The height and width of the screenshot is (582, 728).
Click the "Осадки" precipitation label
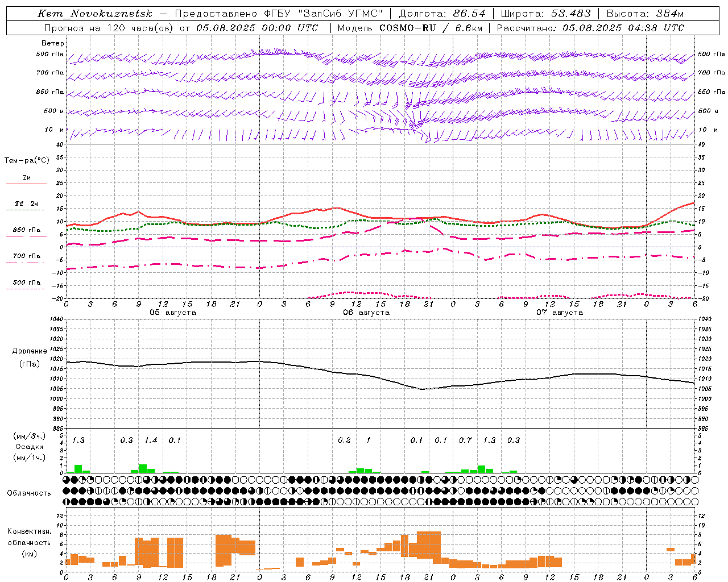(x=29, y=447)
